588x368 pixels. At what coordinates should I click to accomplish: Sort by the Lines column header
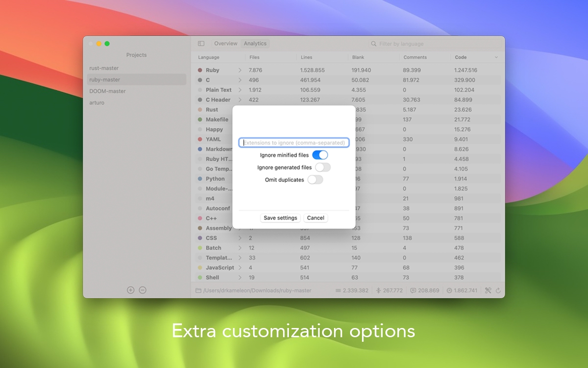pyautogui.click(x=306, y=57)
